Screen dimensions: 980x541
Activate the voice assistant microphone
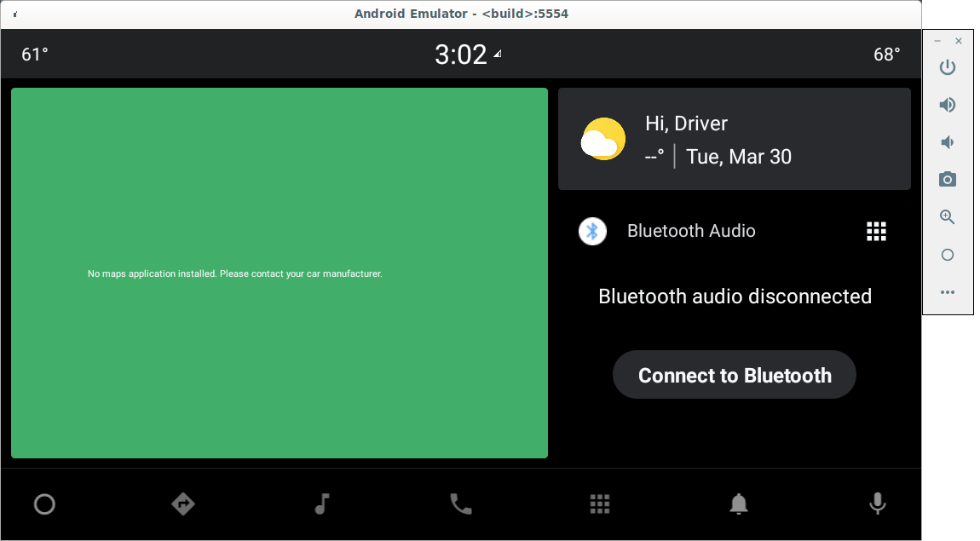tap(877, 504)
